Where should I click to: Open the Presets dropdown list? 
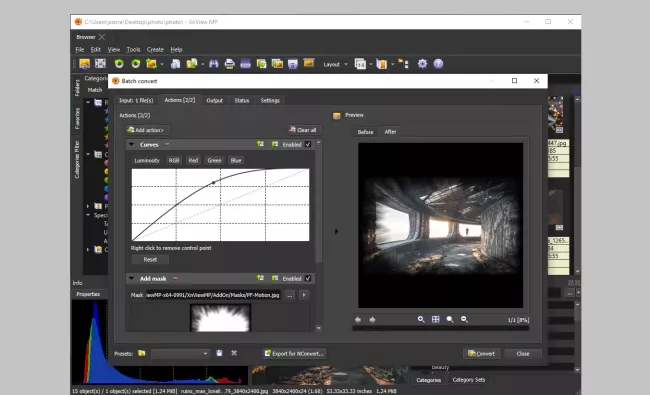pyautogui.click(x=180, y=354)
